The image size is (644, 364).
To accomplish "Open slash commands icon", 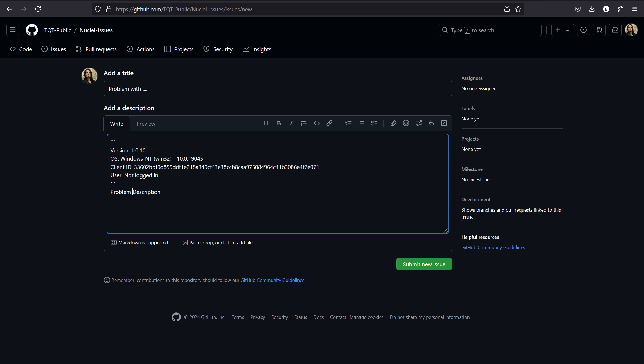I will point(444,123).
